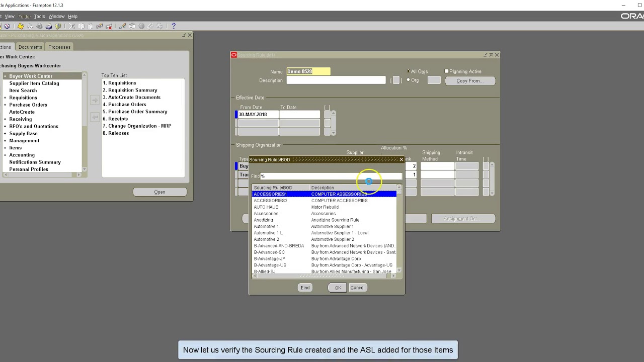Select the Org radio button
644x362 pixels.
408,80
